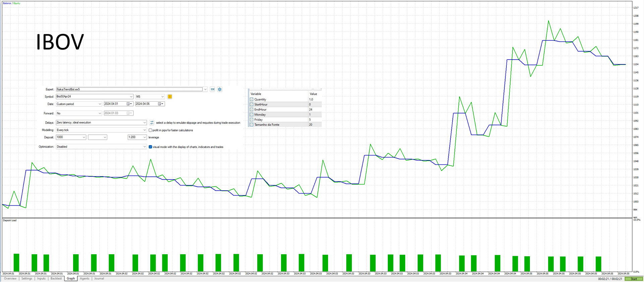644x282 pixels.
Task: Click the NakaTrendBot.ex5 expert field
Action: pyautogui.click(x=129, y=89)
